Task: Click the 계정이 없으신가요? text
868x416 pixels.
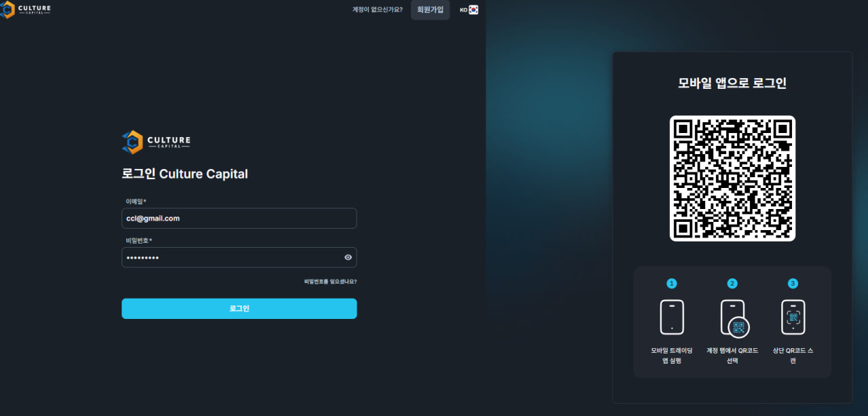Action: tap(377, 10)
